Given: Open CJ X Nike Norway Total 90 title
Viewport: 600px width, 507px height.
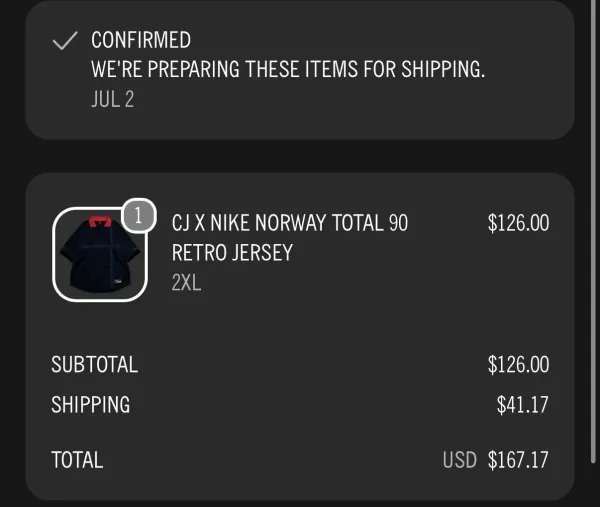Looking at the screenshot, I should [x=290, y=223].
